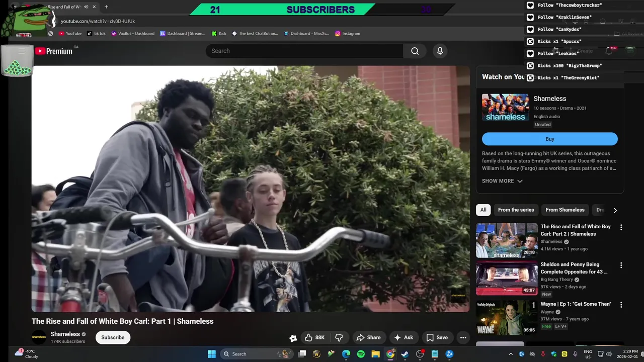
Task: Select From Shameless filter chip
Action: point(565,210)
